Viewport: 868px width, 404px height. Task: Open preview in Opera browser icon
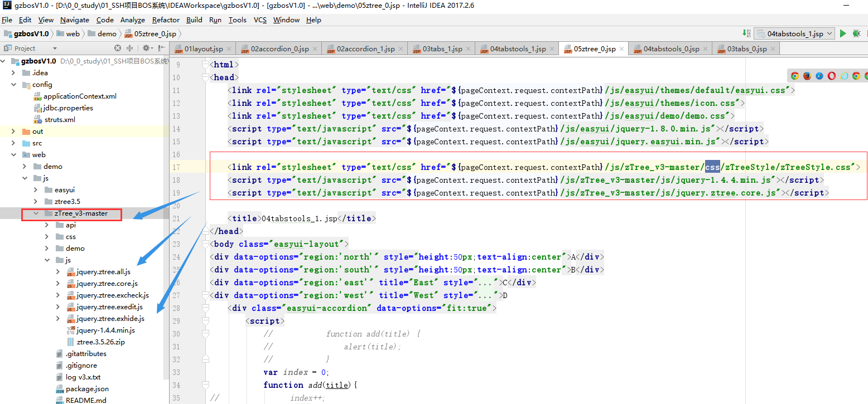coord(832,76)
